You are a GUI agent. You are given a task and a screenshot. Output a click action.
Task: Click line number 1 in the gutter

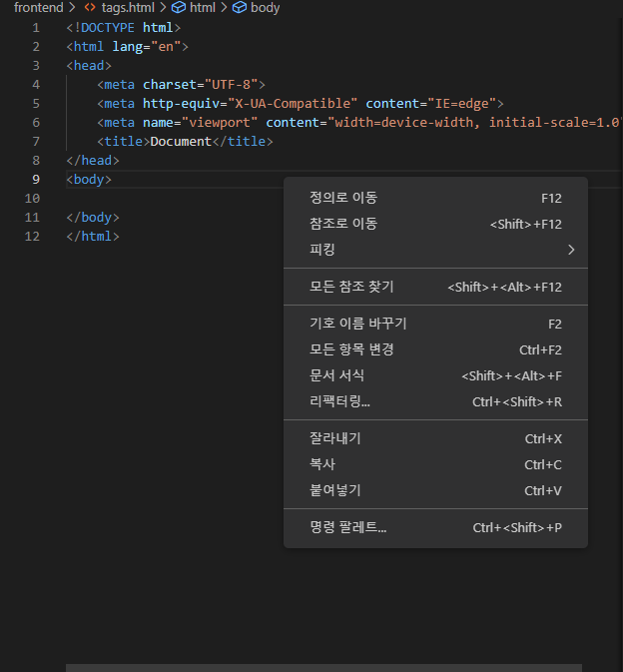coord(36,28)
